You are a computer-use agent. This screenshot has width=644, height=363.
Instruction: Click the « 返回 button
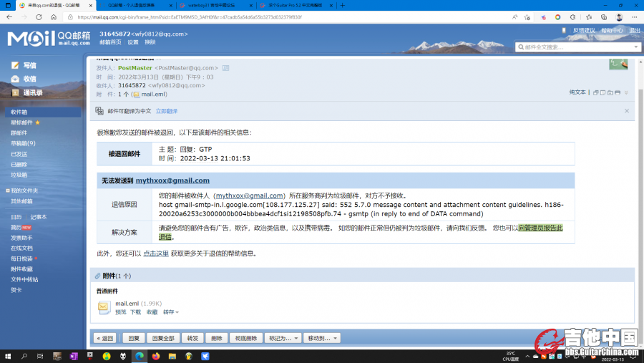pyautogui.click(x=104, y=338)
